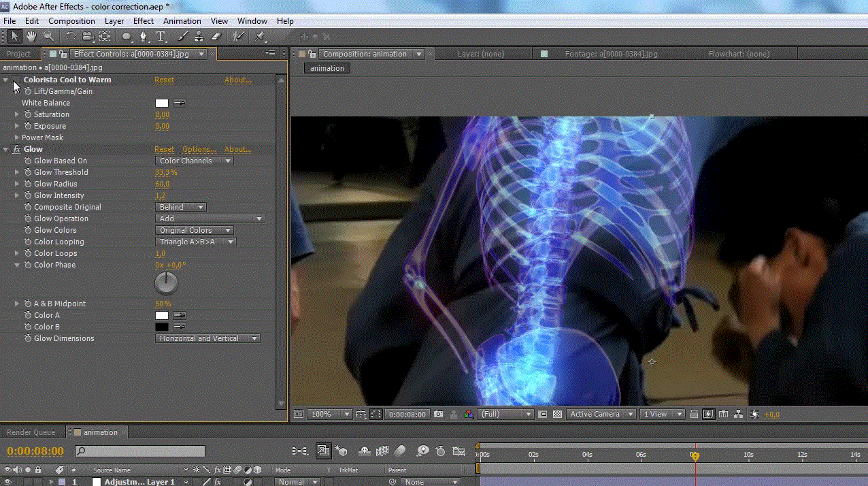The image size is (868, 486).
Task: Collapse the Colorista Cool to Warm effect
Action: tap(6, 80)
